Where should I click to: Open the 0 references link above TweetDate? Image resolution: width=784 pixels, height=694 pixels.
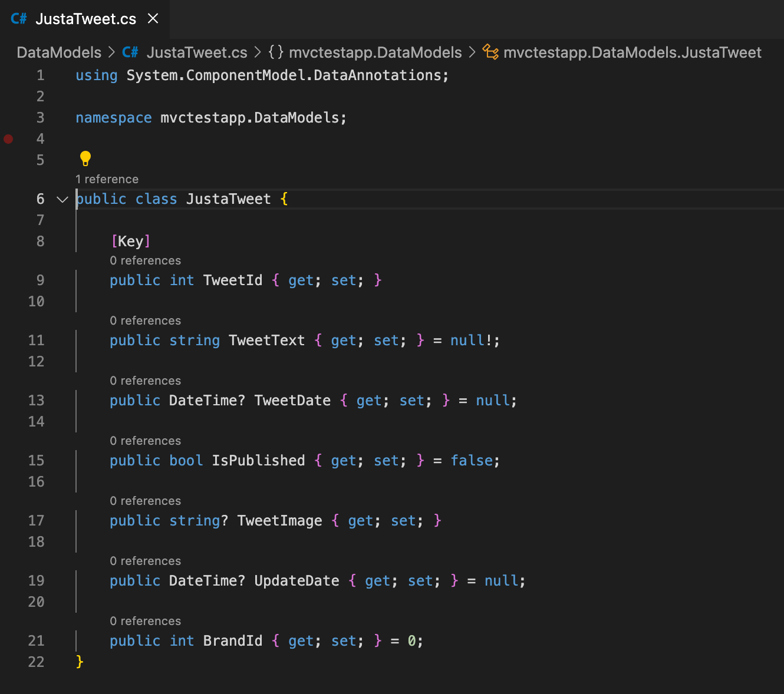pos(146,381)
